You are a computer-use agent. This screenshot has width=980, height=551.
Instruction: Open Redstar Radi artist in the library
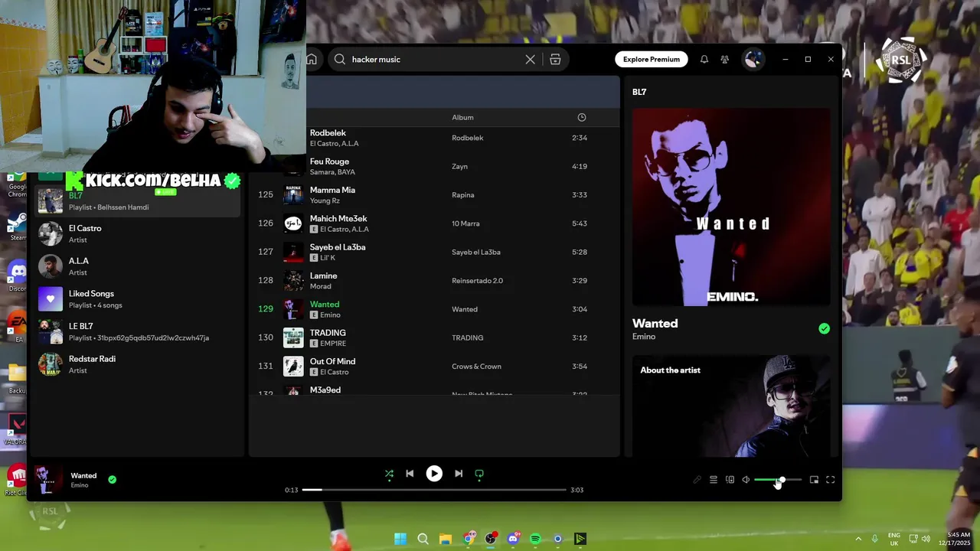pyautogui.click(x=136, y=364)
